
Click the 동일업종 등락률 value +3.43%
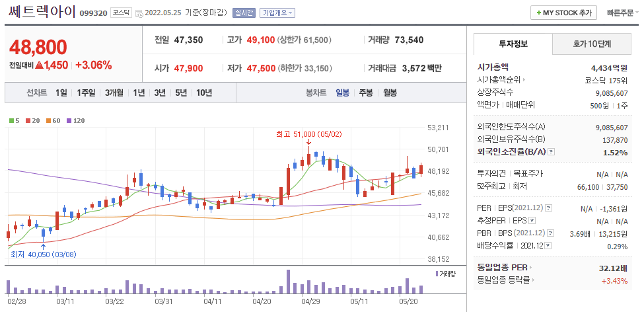pyautogui.click(x=614, y=281)
